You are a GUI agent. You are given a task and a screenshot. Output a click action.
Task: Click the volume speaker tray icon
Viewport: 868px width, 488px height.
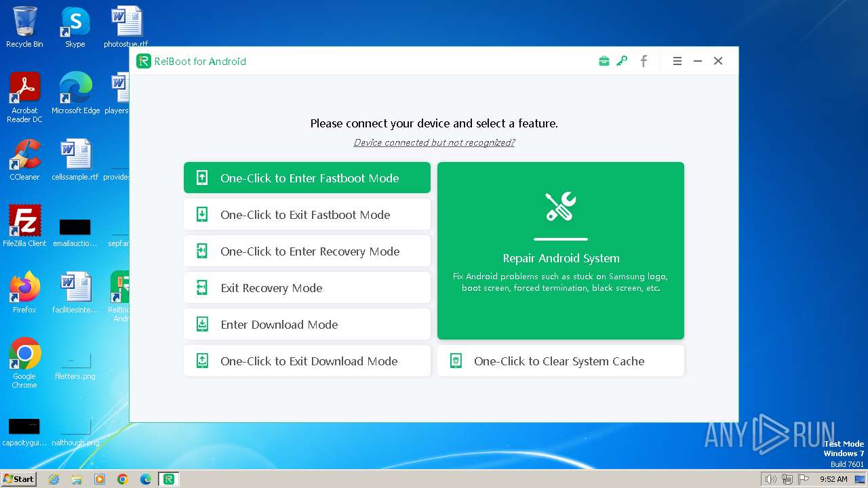coord(771,479)
